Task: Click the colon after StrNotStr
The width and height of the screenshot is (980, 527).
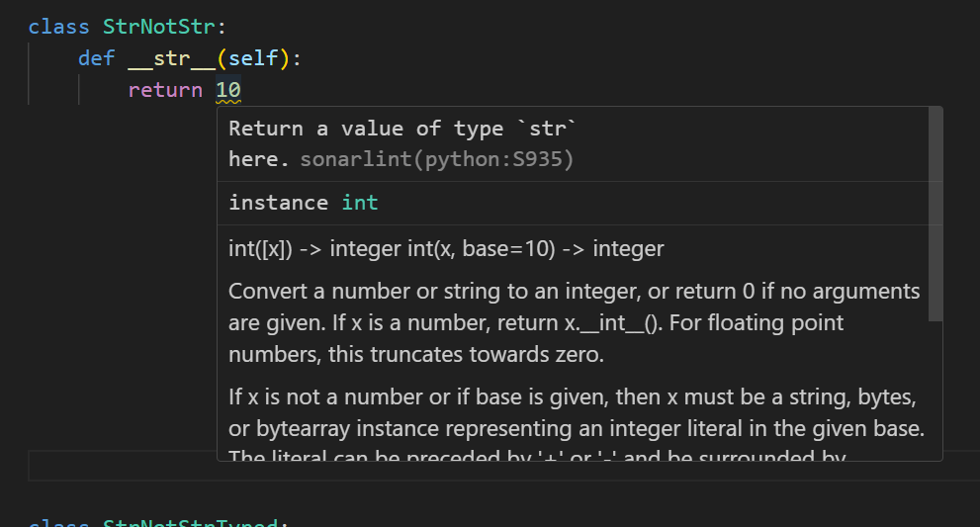Action: pos(221,27)
